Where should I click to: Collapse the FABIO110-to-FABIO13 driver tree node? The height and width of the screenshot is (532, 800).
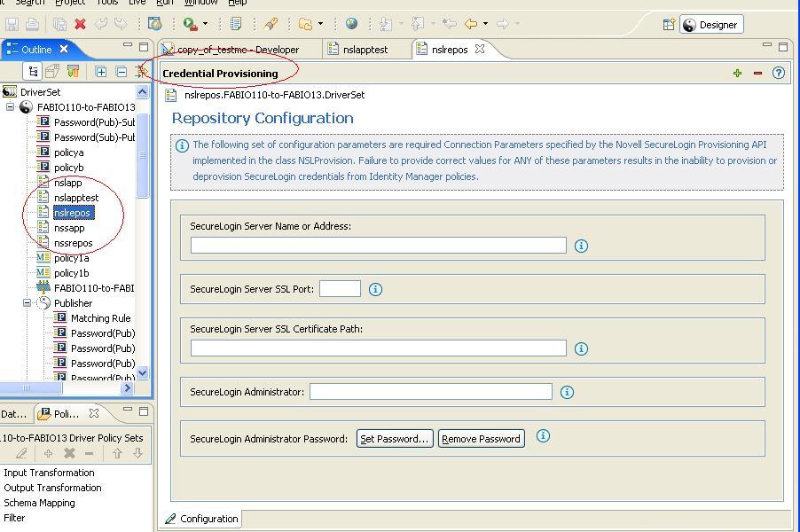[11, 107]
